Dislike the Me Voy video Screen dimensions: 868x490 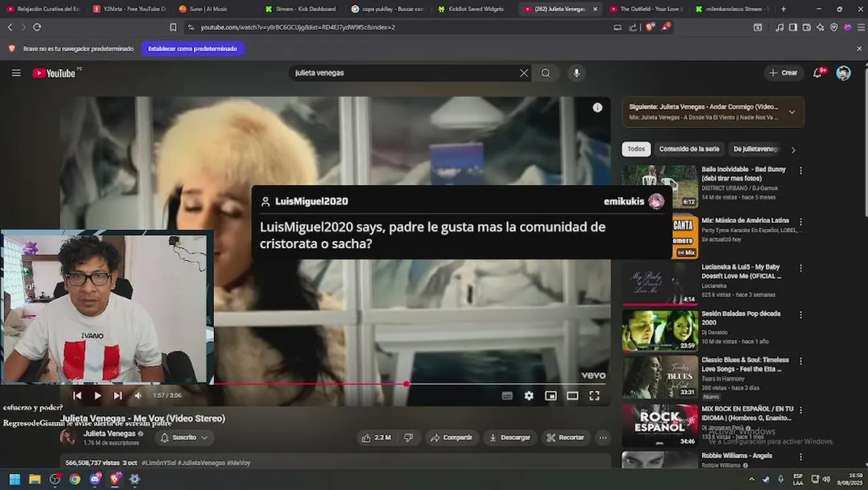coord(408,438)
